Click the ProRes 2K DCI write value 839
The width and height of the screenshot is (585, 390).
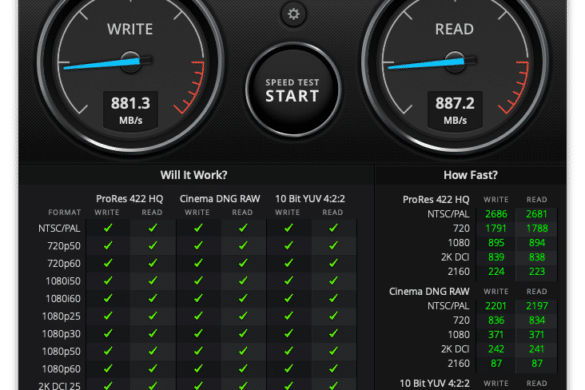pyautogui.click(x=496, y=257)
